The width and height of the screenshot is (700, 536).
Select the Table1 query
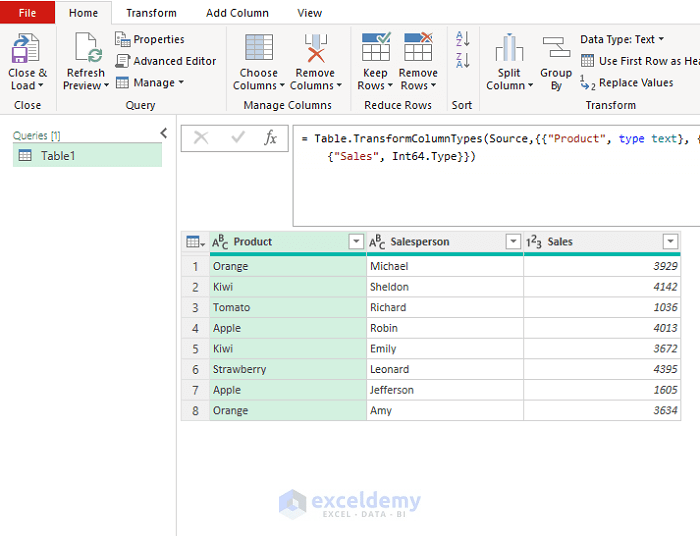click(88, 155)
